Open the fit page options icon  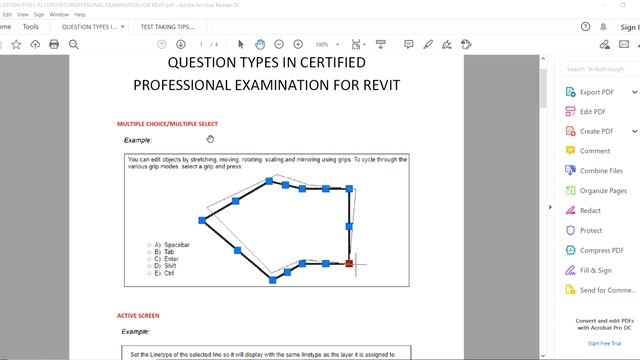pyautogui.click(x=356, y=44)
